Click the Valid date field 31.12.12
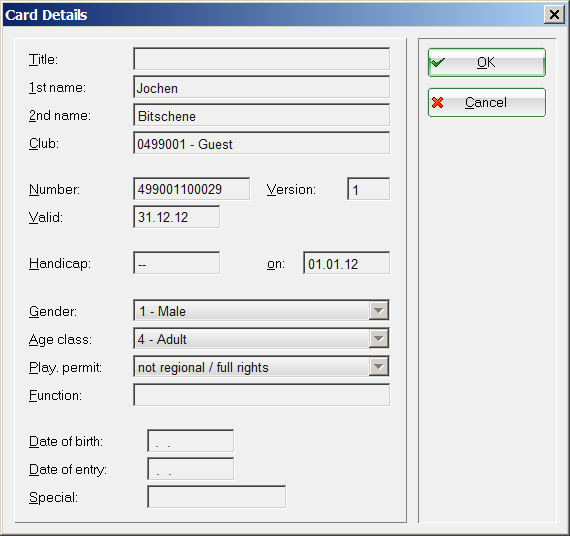Image resolution: width=570 pixels, height=536 pixels. [177, 217]
